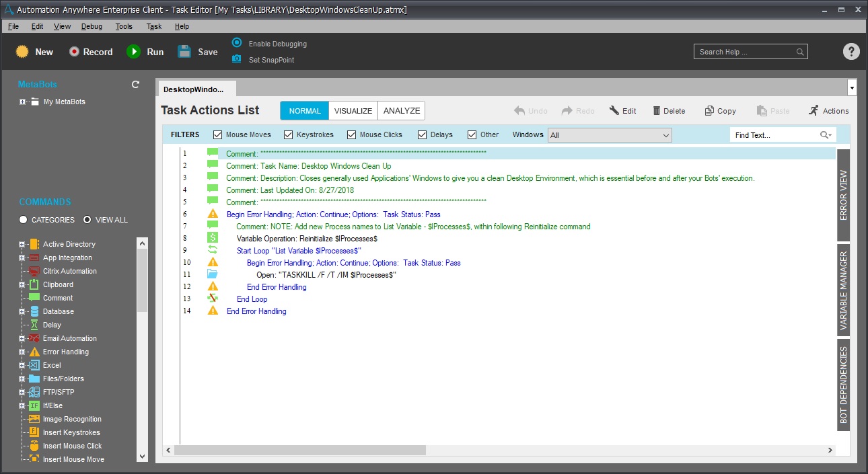This screenshot has height=474, width=868.
Task: Expand the Clipboard command group
Action: point(22,284)
